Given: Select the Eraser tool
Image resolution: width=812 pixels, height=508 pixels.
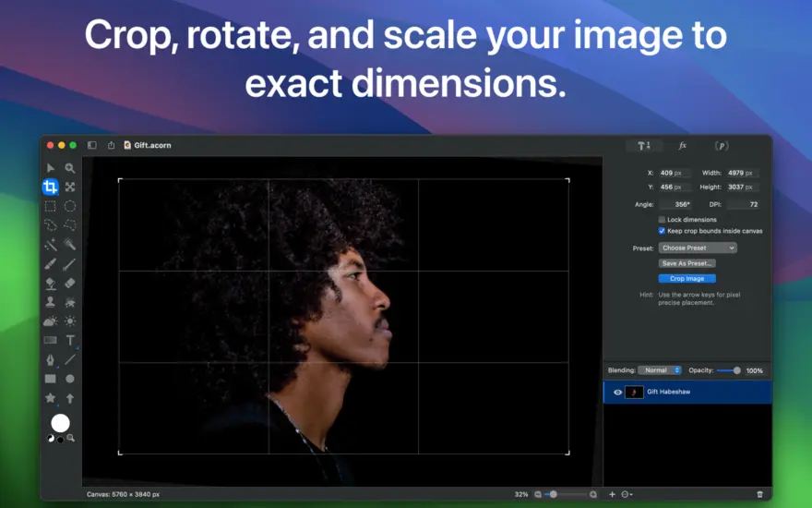Looking at the screenshot, I should tap(70, 283).
